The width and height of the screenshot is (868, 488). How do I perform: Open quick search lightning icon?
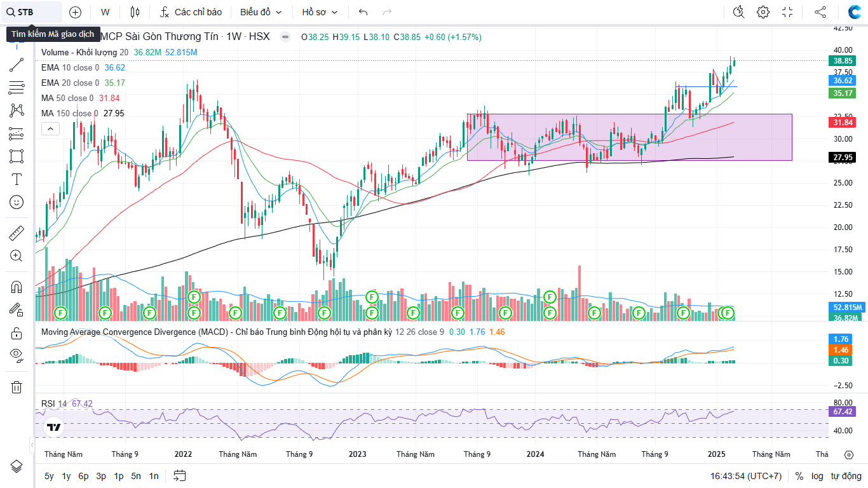738,12
